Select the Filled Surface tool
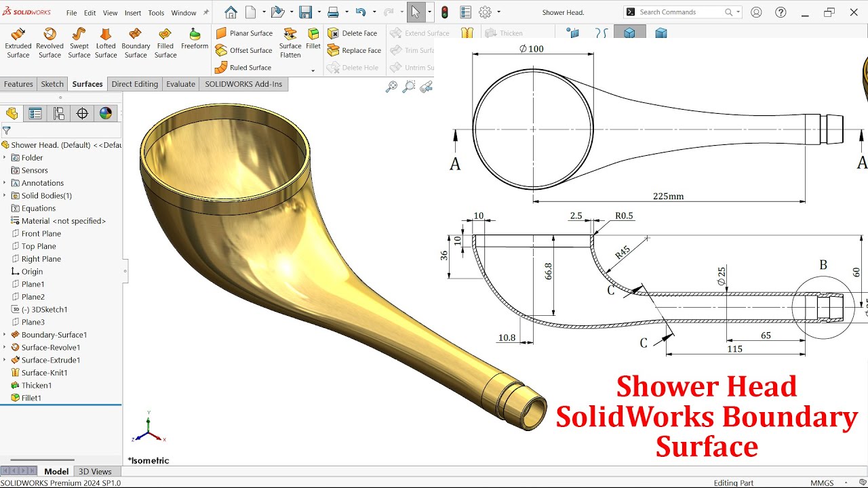Image resolution: width=868 pixels, height=488 pixels. coord(165,43)
